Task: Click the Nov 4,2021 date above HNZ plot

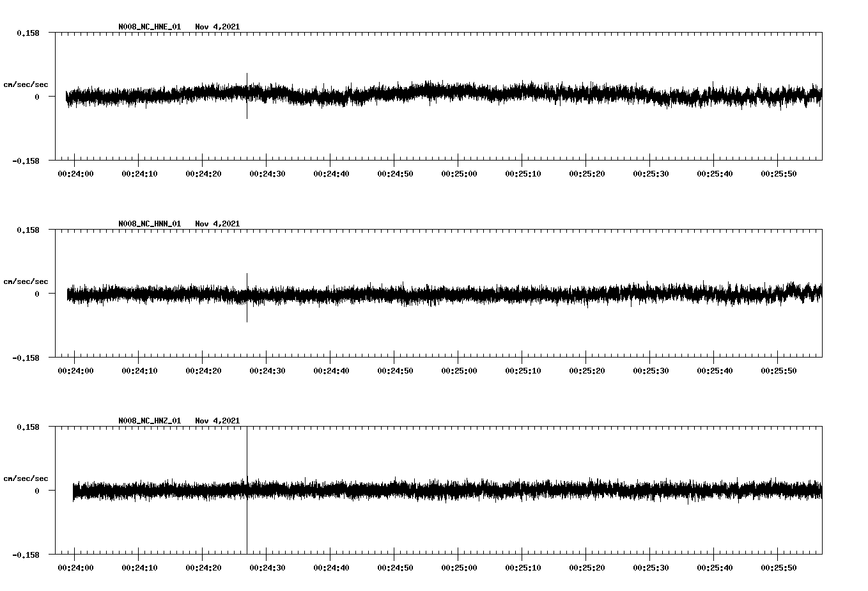Action: click(x=217, y=421)
